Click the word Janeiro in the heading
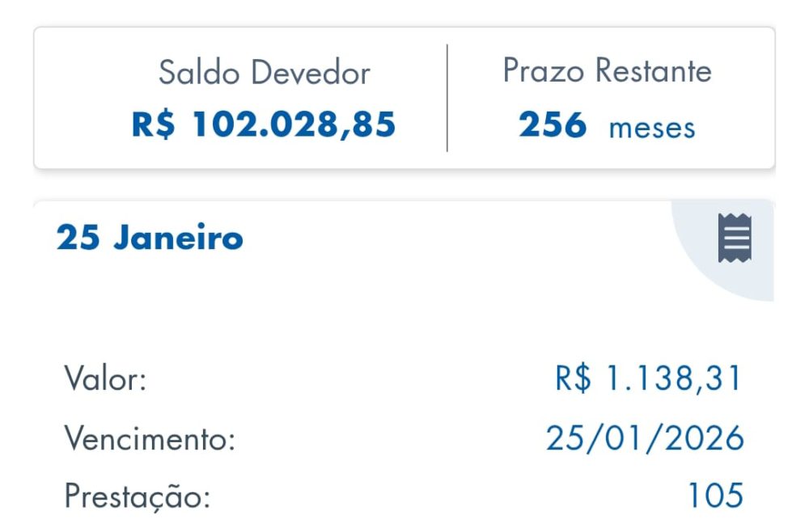This screenshot has height=532, width=809. point(177,239)
